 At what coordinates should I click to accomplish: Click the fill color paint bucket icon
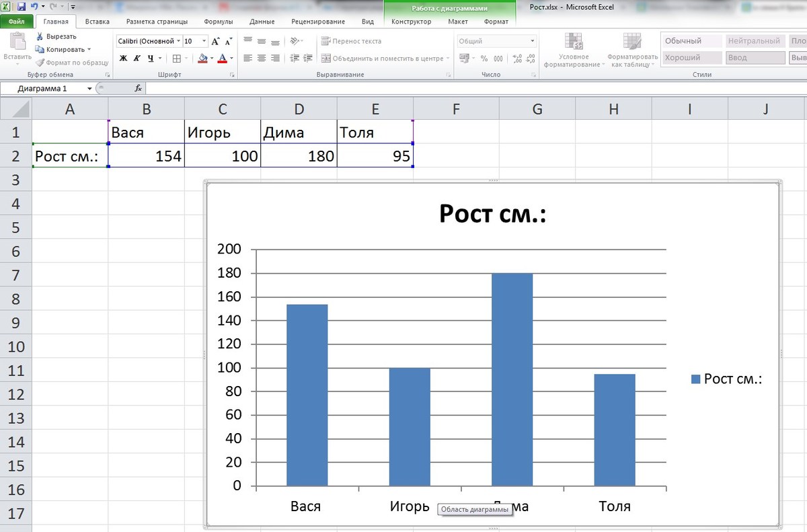click(202, 59)
